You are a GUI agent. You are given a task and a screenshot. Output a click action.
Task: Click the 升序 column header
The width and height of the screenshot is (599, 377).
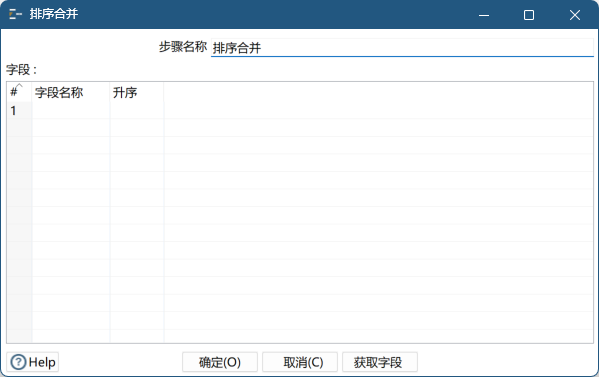[137, 92]
